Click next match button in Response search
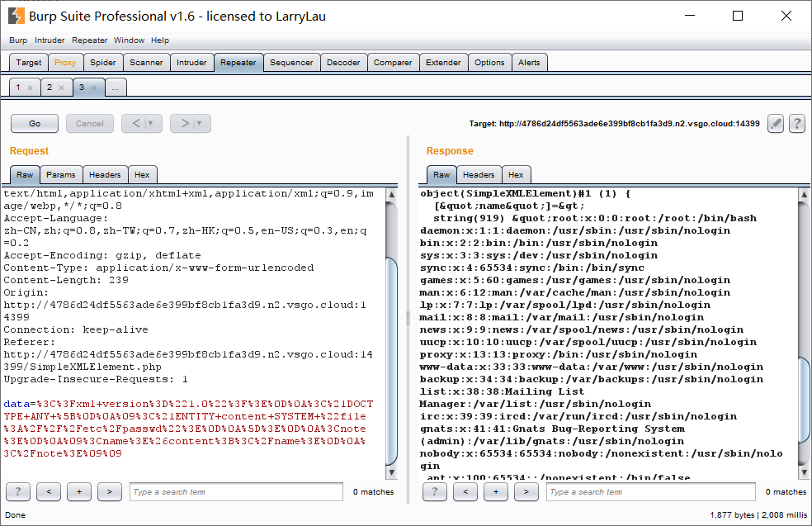Image resolution: width=812 pixels, height=526 pixels. pos(526,491)
